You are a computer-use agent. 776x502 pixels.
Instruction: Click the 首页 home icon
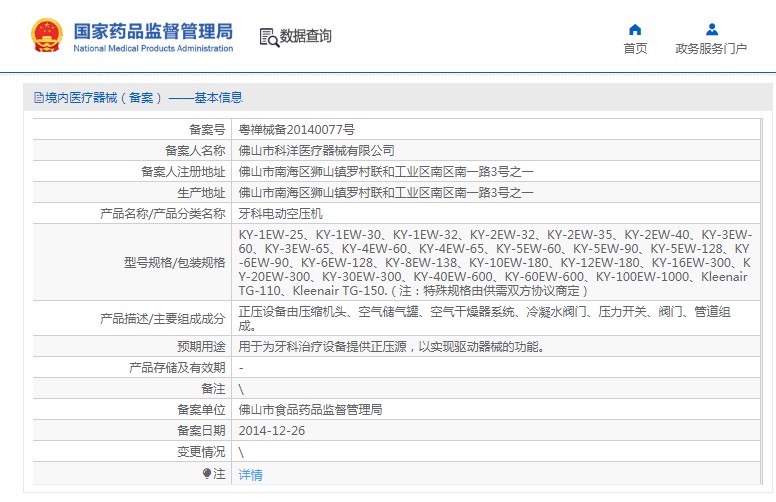(635, 30)
